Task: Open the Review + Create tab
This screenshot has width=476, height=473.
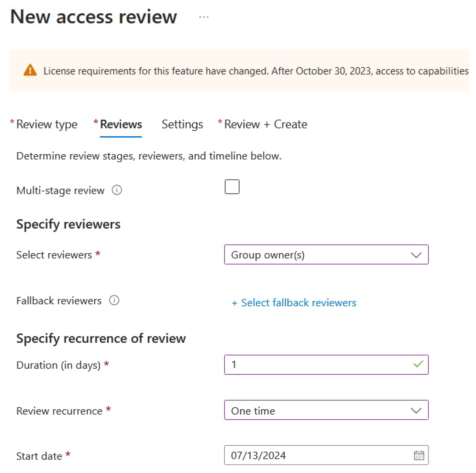Action: pos(265,124)
